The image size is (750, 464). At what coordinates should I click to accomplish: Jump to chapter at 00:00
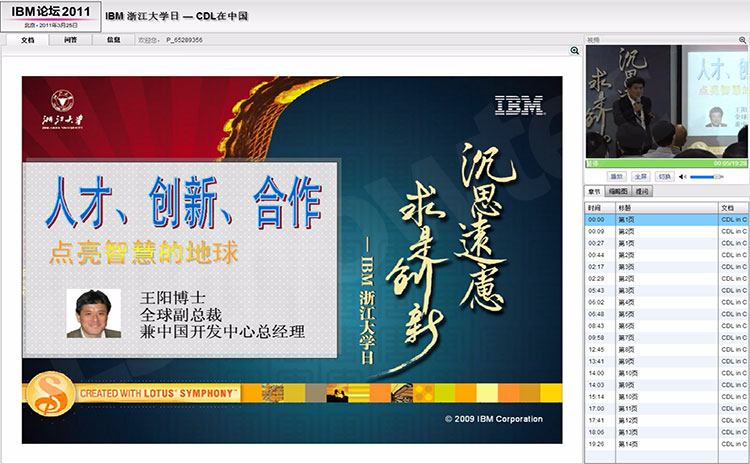click(667, 220)
